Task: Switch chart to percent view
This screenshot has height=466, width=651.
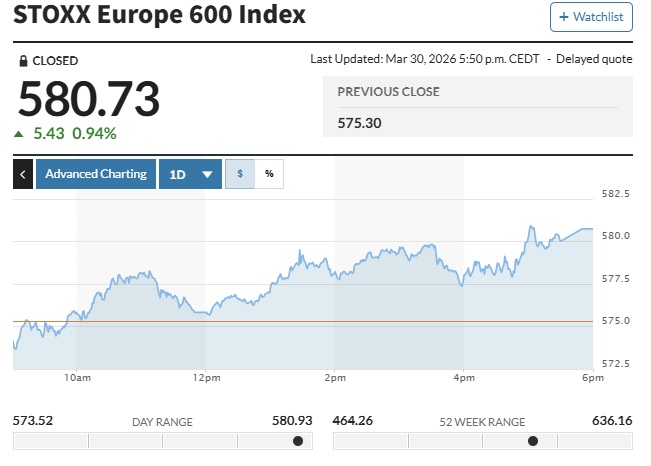Action: coord(269,174)
